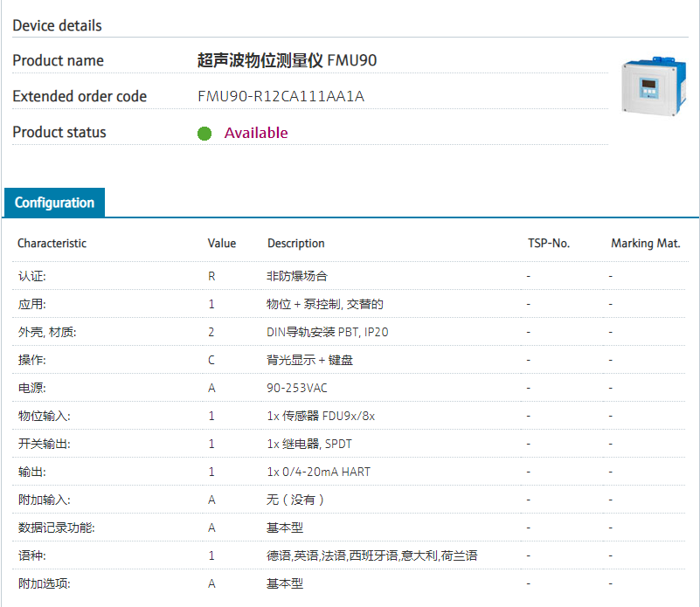
Task: Click the 1x 0/4-20mA HART output description
Action: click(x=318, y=472)
